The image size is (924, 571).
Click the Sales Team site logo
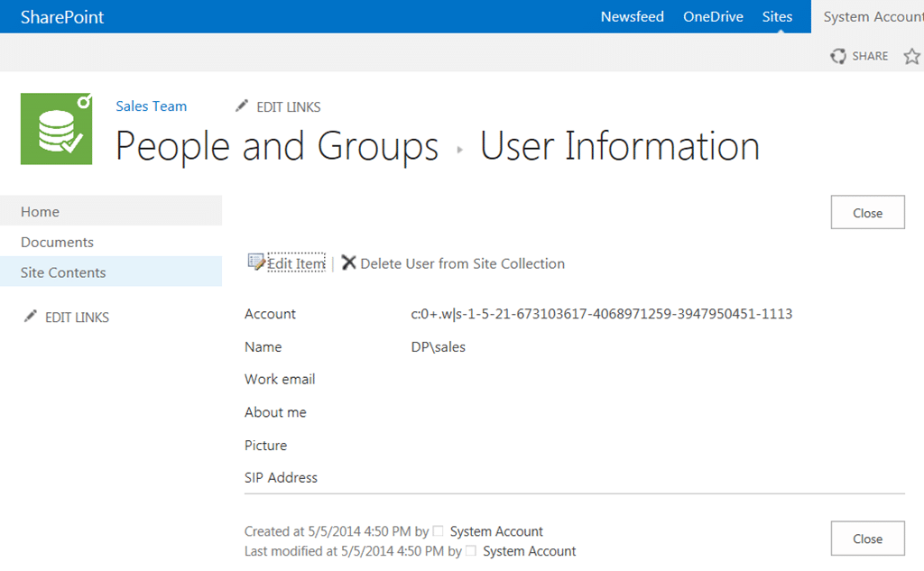[57, 128]
